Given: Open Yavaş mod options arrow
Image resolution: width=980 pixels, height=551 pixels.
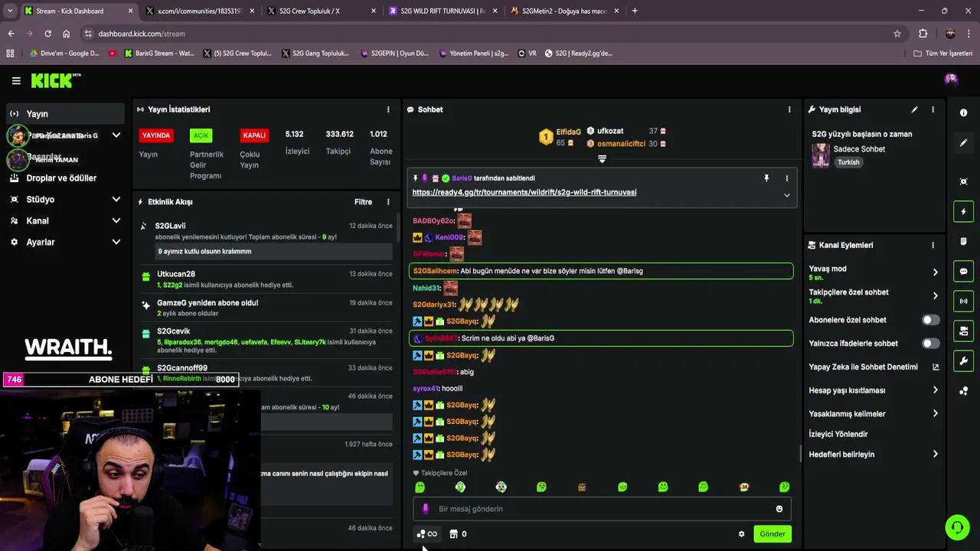Looking at the screenshot, I should (935, 272).
